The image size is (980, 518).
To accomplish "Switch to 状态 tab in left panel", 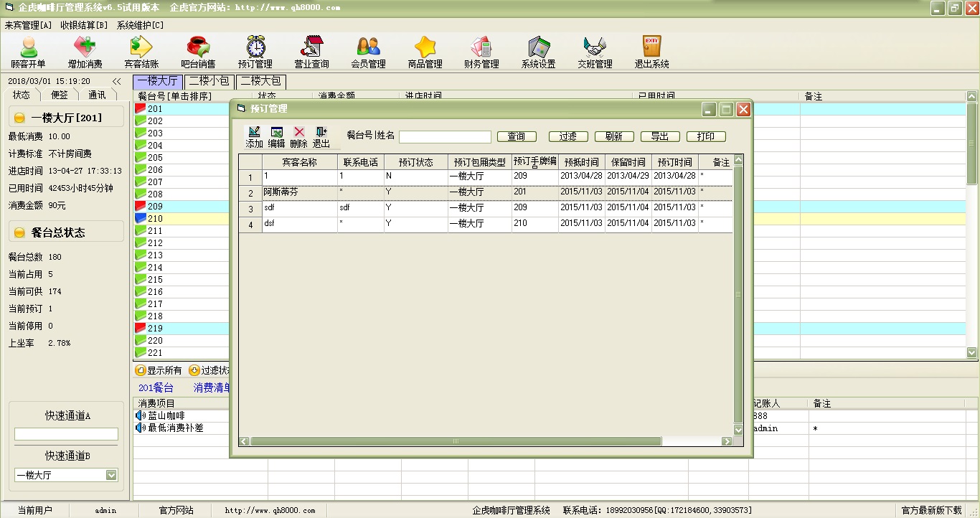I will [x=22, y=95].
